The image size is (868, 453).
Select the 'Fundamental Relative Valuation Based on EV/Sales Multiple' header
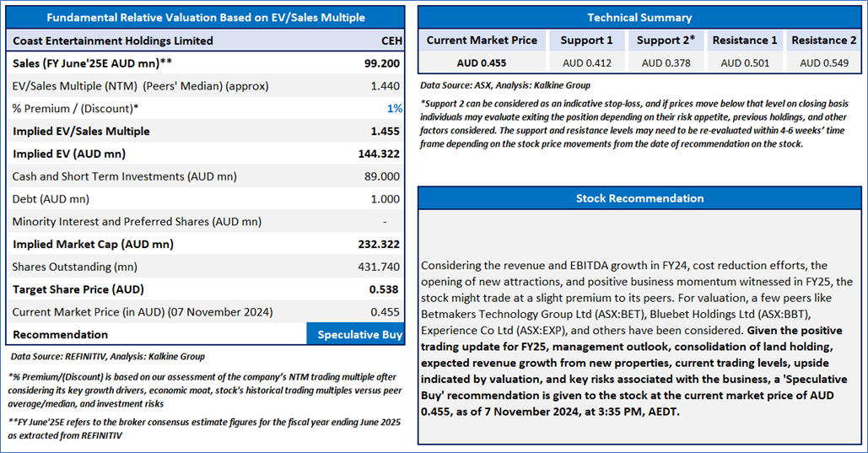(205, 18)
